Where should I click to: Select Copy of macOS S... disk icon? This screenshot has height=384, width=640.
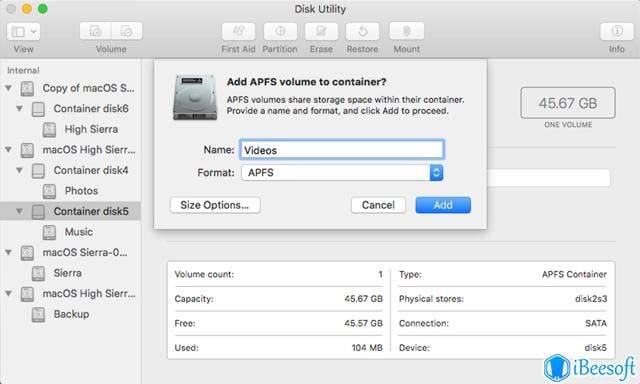point(27,88)
